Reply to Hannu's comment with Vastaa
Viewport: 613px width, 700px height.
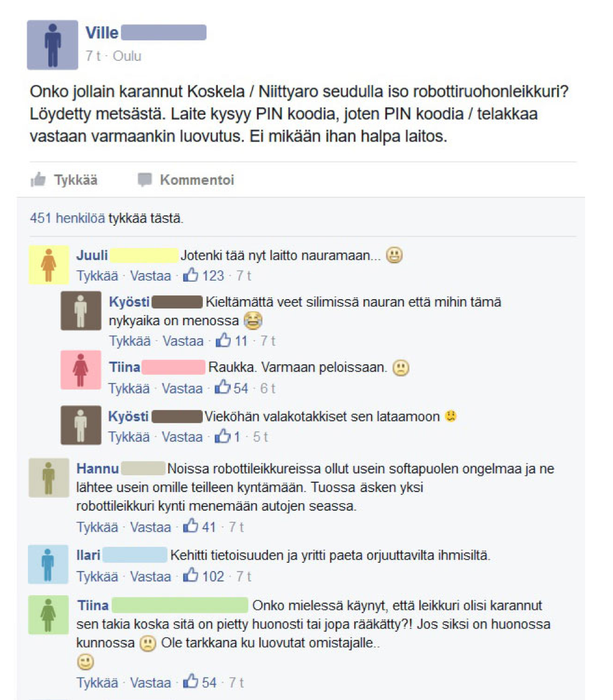point(151,527)
